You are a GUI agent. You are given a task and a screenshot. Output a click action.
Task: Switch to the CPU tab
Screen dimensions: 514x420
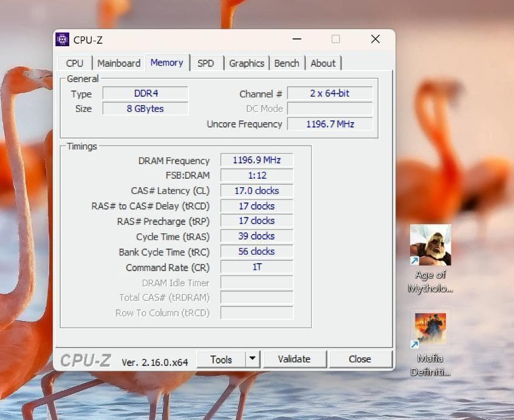[74, 63]
